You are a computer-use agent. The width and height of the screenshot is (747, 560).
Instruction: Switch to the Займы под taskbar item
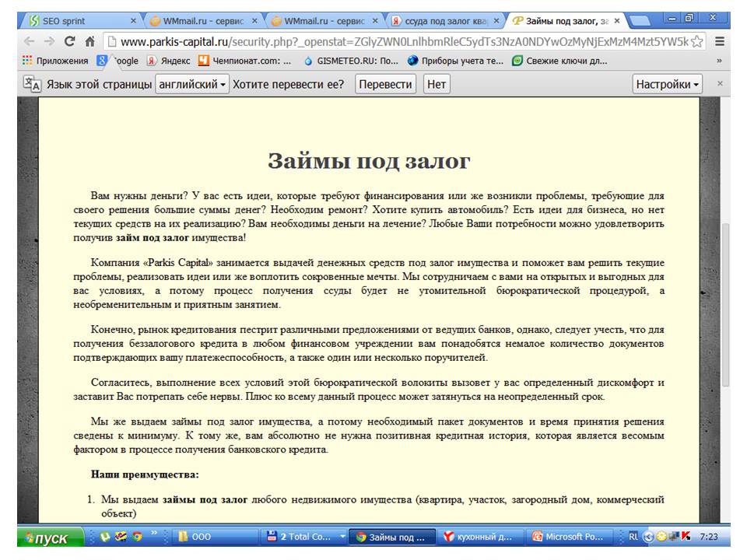pyautogui.click(x=392, y=537)
